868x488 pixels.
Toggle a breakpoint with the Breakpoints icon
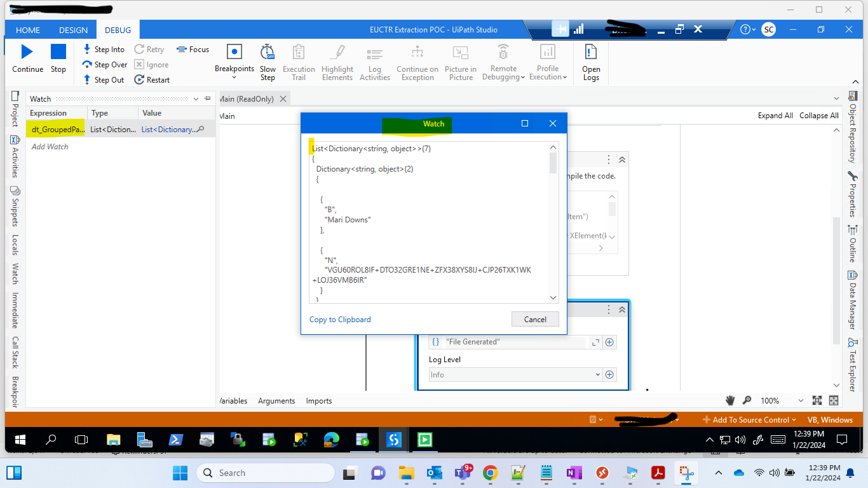pyautogui.click(x=234, y=52)
